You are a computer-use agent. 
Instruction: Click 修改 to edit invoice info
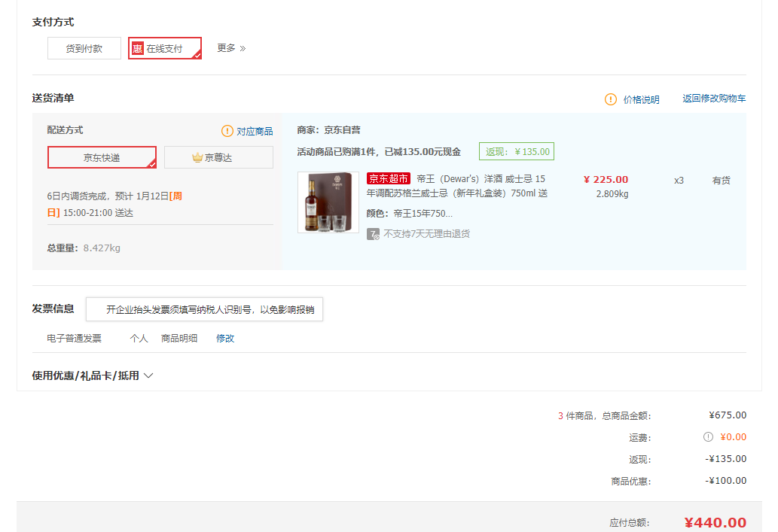point(224,338)
